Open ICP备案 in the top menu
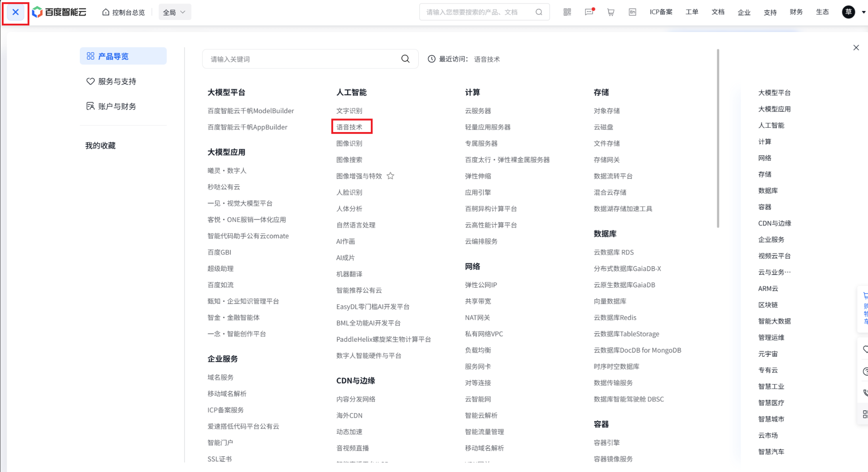Image resolution: width=868 pixels, height=472 pixels. (661, 12)
